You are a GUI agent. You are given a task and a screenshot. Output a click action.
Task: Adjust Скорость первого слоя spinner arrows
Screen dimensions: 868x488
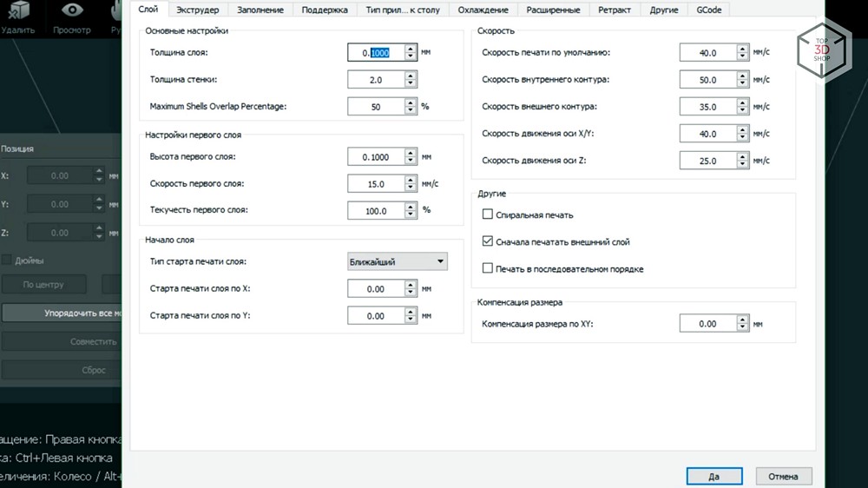411,184
